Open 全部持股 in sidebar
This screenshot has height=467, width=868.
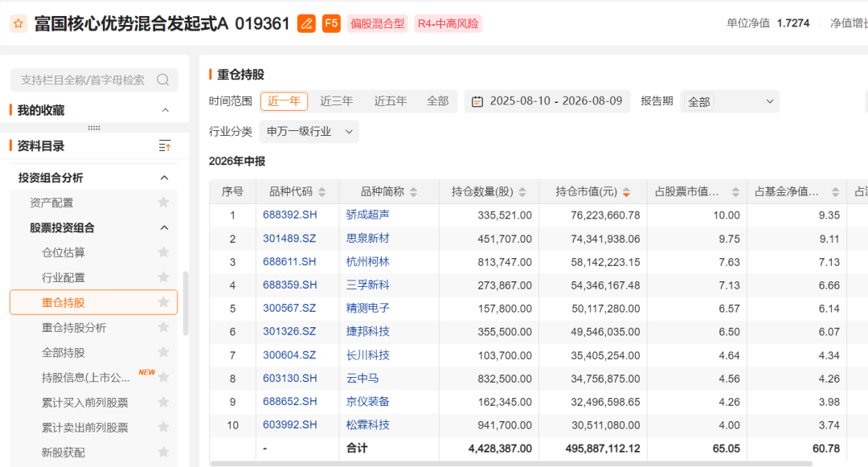63,353
